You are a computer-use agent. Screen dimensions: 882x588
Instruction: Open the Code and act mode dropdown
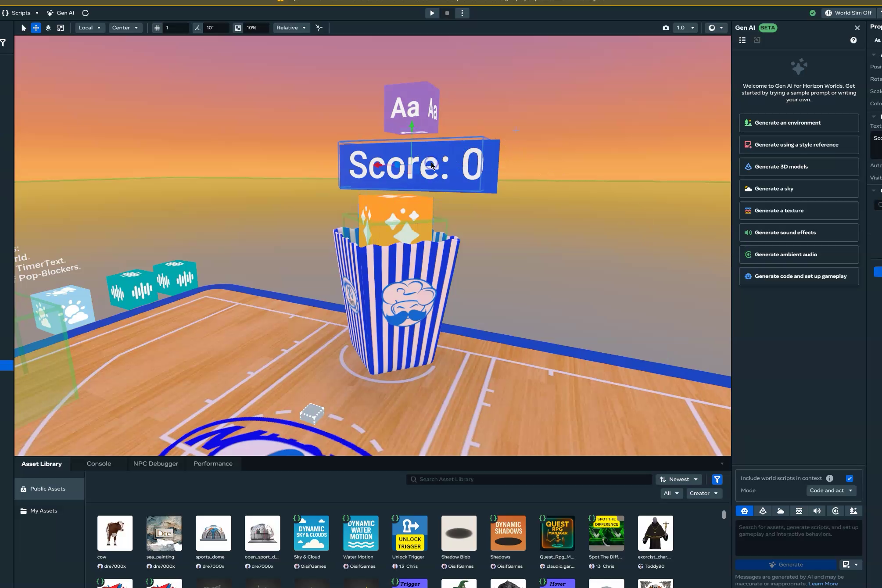[831, 490]
